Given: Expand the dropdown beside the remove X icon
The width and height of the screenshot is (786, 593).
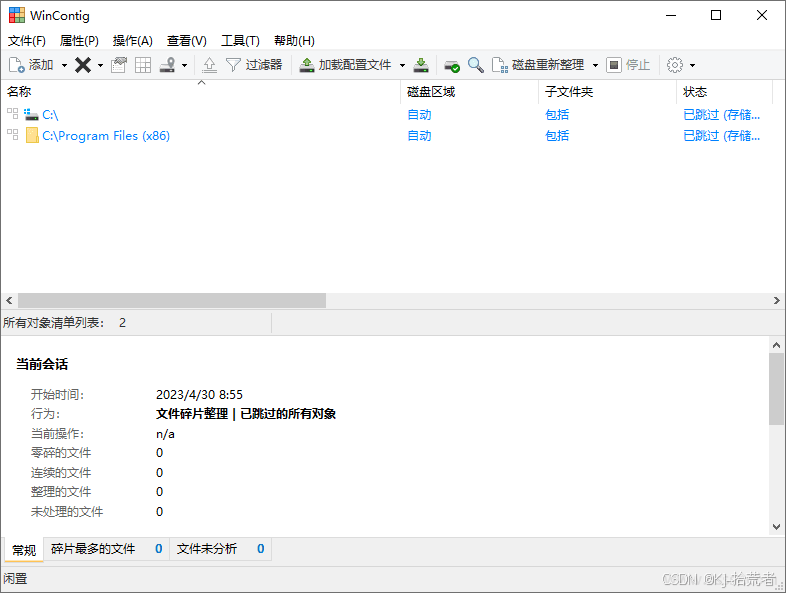Looking at the screenshot, I should (100, 65).
